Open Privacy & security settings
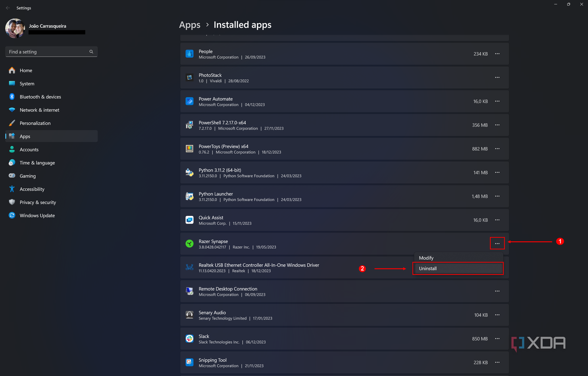 (51, 202)
